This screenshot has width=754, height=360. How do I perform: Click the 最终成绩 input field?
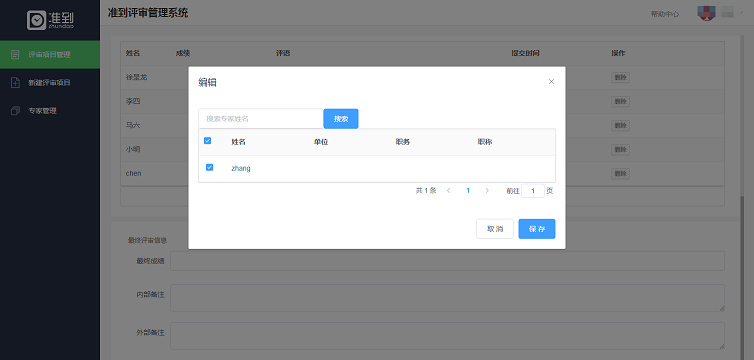pyautogui.click(x=447, y=261)
